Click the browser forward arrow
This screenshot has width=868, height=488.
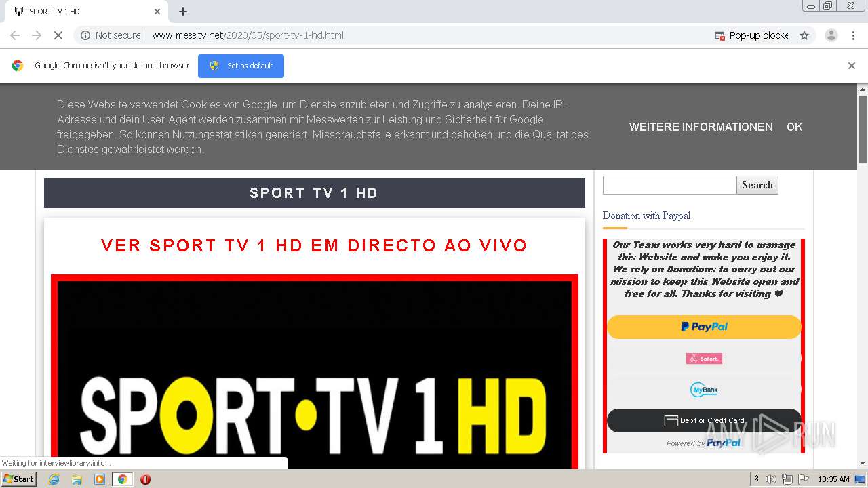[37, 35]
